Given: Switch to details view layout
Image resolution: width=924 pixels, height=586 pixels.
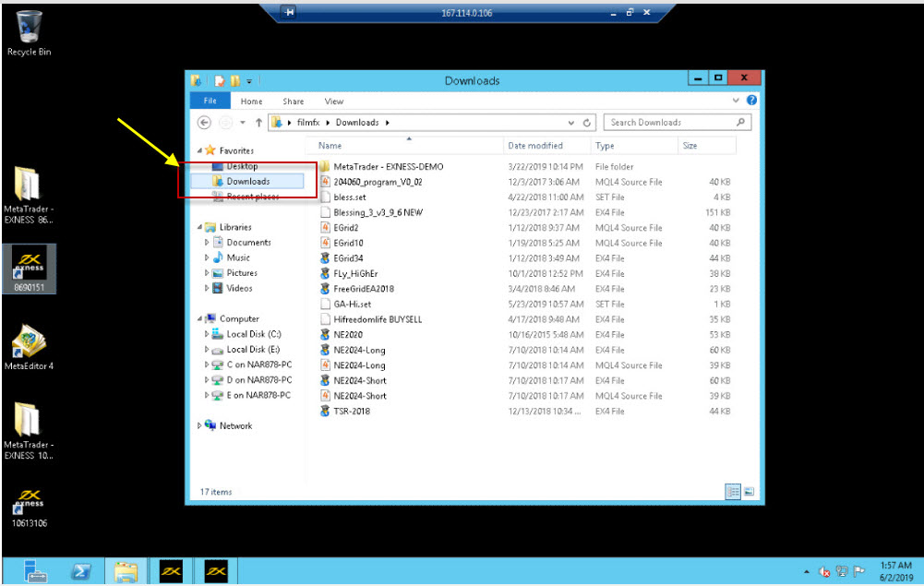Looking at the screenshot, I should (x=734, y=492).
